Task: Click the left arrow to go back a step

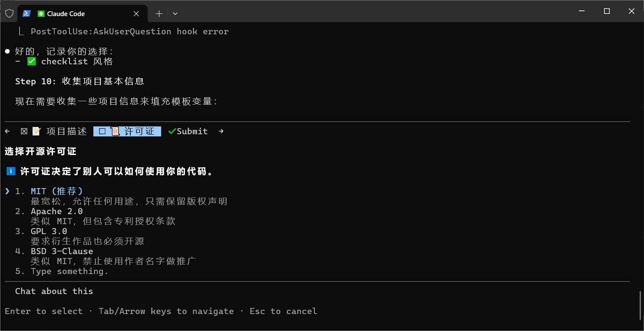Action: point(7,131)
